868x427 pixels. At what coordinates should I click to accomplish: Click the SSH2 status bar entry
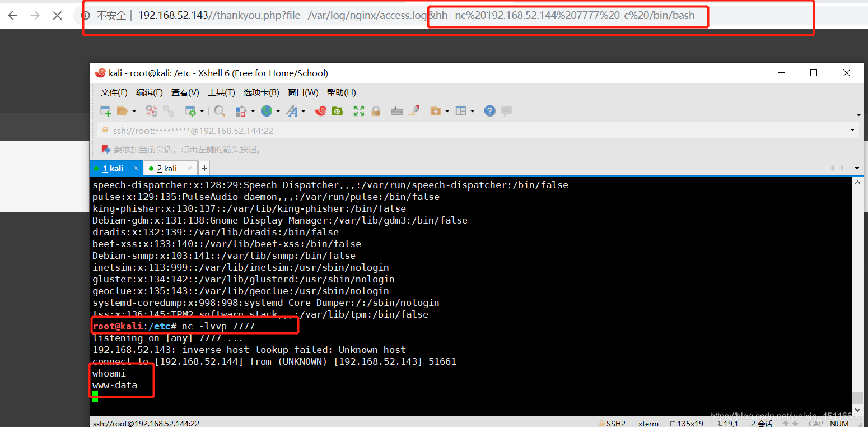point(612,423)
